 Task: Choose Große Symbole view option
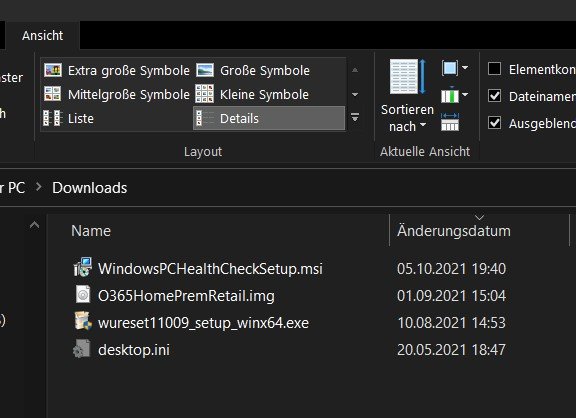pyautogui.click(x=253, y=70)
